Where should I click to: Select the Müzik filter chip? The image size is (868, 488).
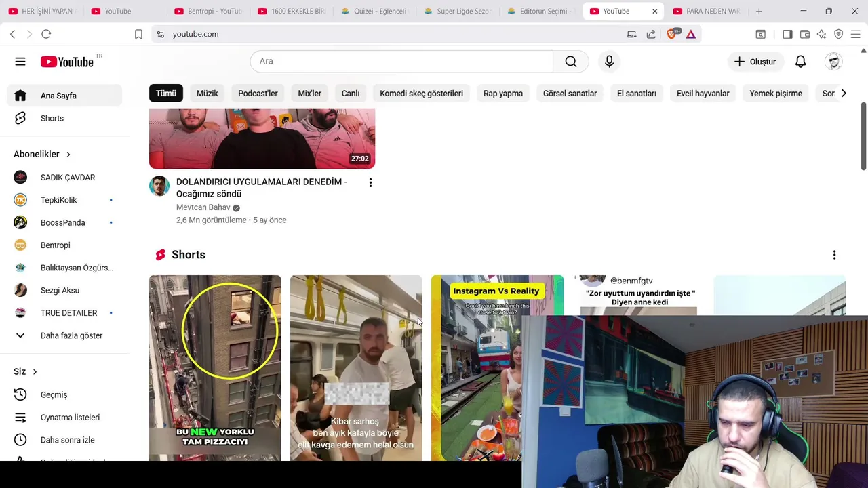tap(207, 94)
